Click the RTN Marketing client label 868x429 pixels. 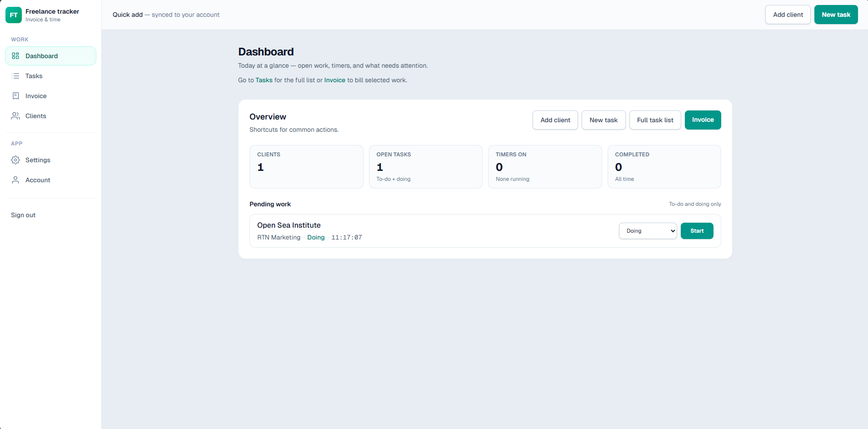tap(279, 237)
